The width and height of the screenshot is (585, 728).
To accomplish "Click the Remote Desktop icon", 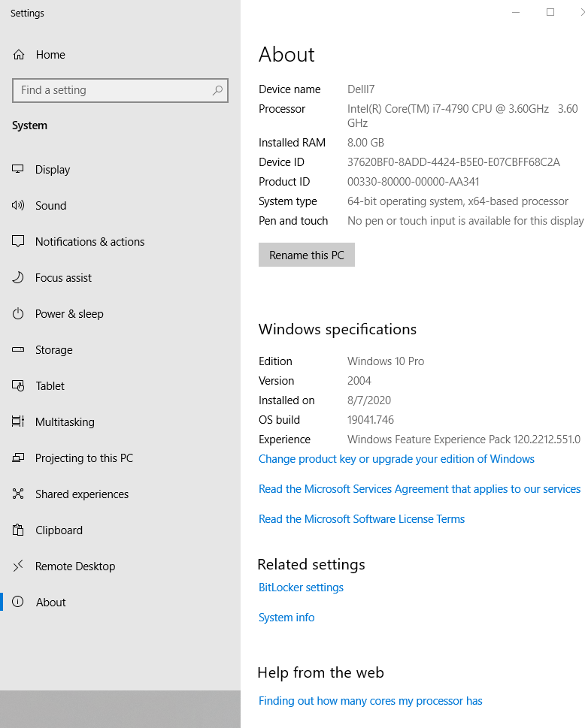I will (x=19, y=566).
